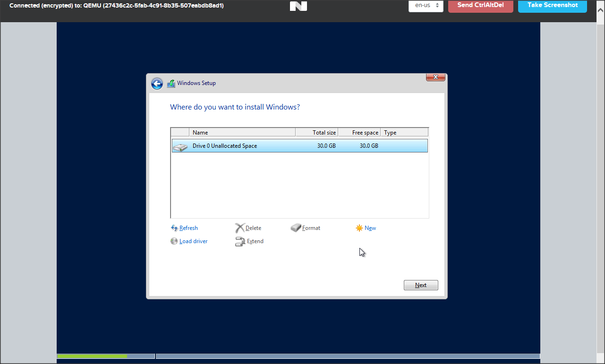Open the en-us keyboard layout dropdown
Image resolution: width=605 pixels, height=364 pixels.
point(426,6)
